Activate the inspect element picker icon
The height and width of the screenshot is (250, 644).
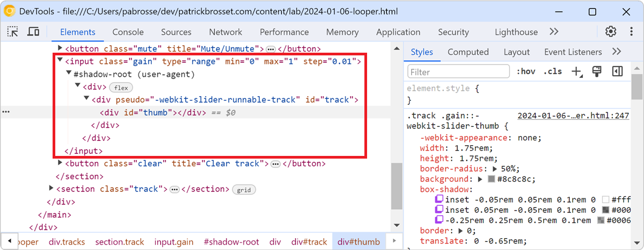coord(12,32)
